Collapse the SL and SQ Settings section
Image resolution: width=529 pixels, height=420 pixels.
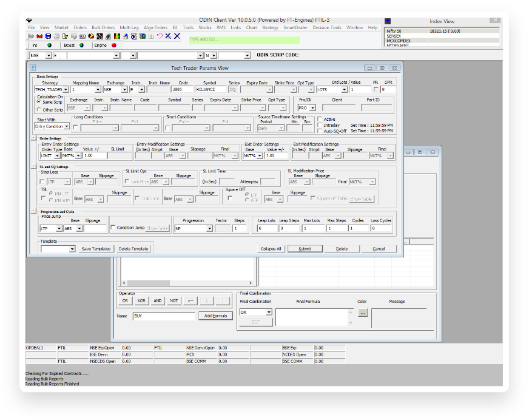(34, 166)
